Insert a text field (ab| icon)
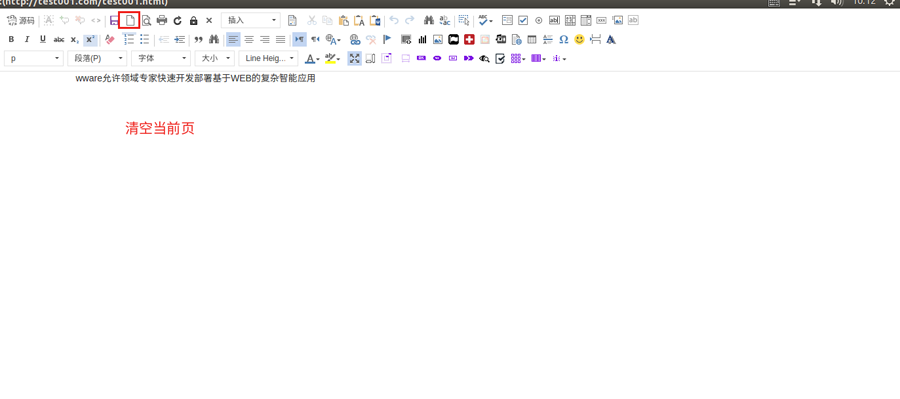 tap(554, 20)
